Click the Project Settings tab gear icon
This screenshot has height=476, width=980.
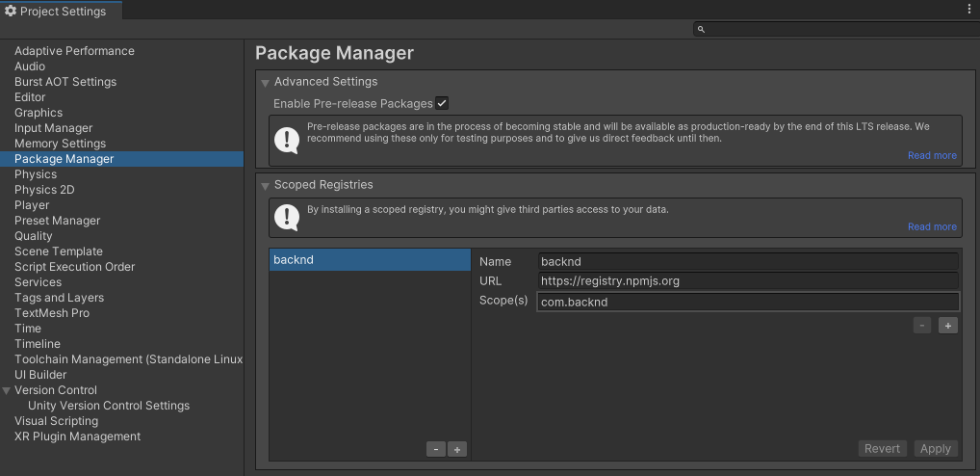click(11, 12)
